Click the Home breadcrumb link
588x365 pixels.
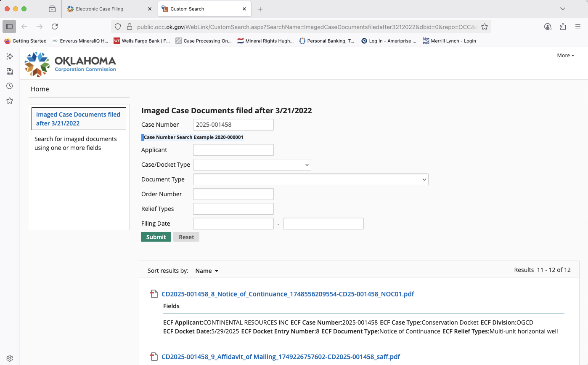pos(40,89)
